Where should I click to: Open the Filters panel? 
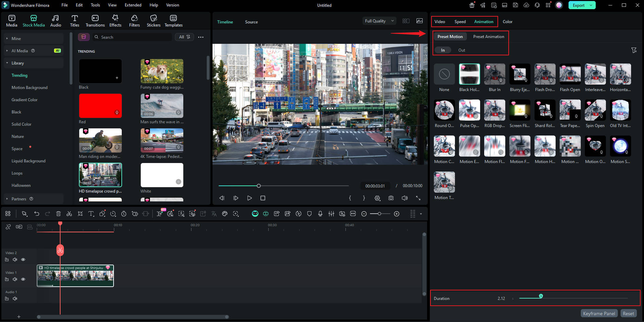point(134,21)
